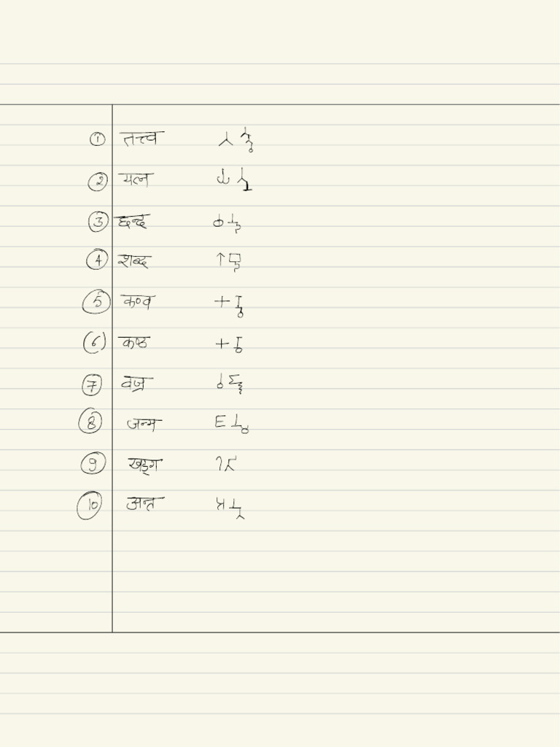Viewport: 560px width, 747px height.
Task: Click the symbols beside item 3
Action: [x=227, y=223]
